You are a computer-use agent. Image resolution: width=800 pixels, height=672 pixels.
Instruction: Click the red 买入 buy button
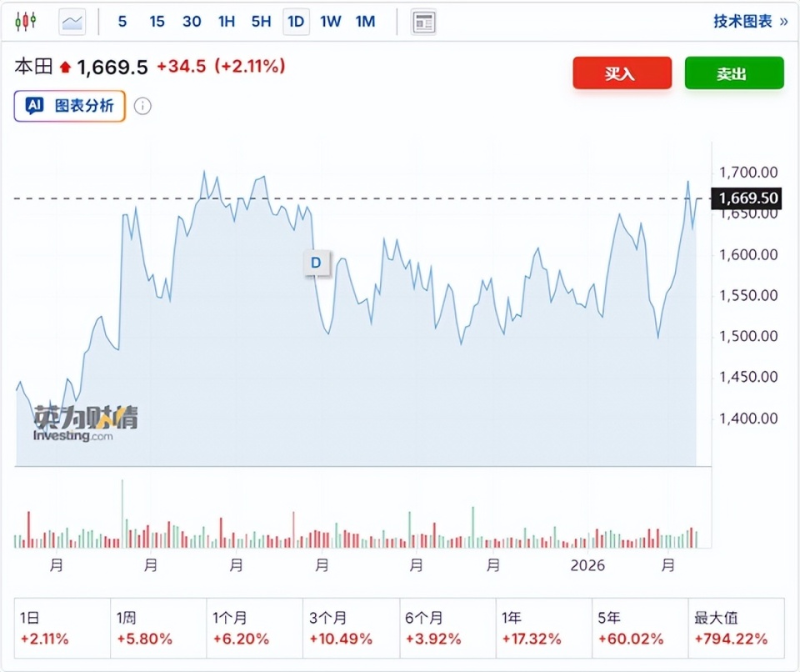[x=622, y=73]
